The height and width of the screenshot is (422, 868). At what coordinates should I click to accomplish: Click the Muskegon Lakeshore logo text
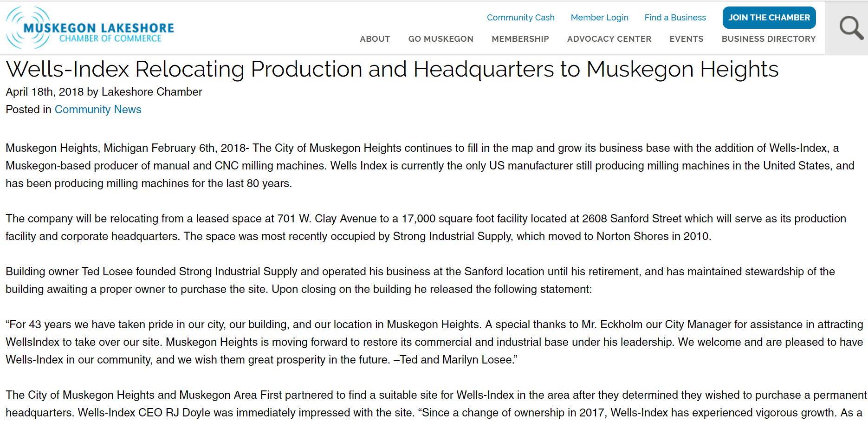click(x=98, y=28)
